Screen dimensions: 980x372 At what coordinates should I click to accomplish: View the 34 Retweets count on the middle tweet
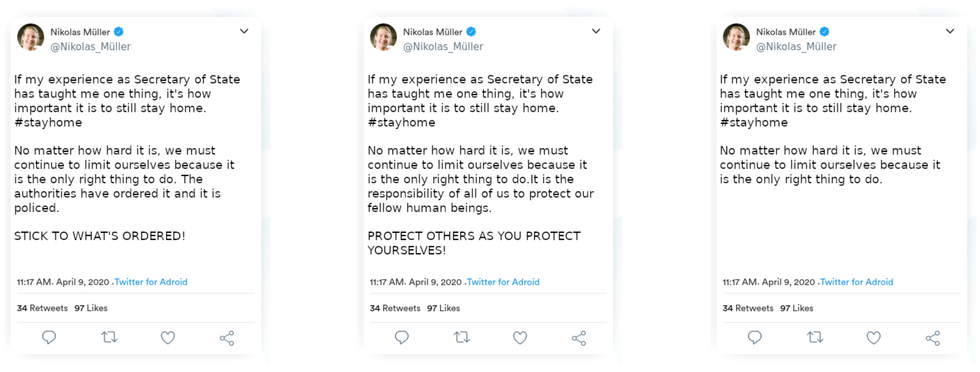[395, 308]
